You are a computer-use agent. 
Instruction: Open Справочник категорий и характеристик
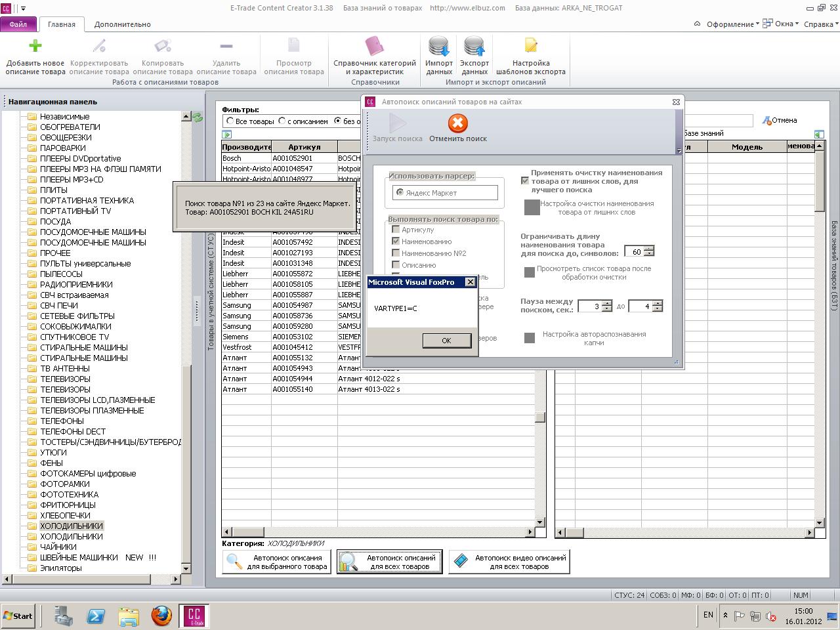tap(375, 46)
